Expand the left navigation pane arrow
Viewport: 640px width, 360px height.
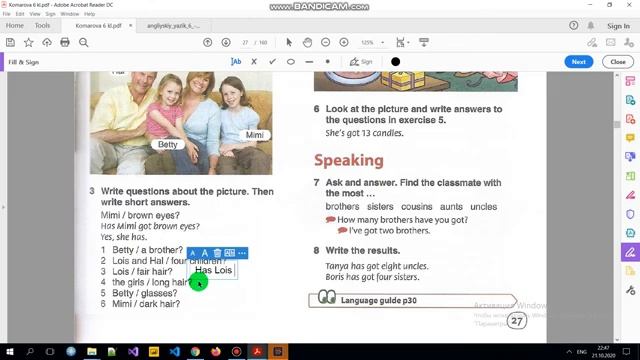pos(3,207)
